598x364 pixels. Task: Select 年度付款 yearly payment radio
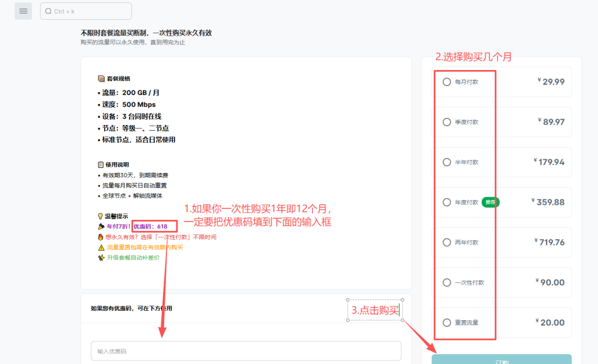pyautogui.click(x=447, y=202)
